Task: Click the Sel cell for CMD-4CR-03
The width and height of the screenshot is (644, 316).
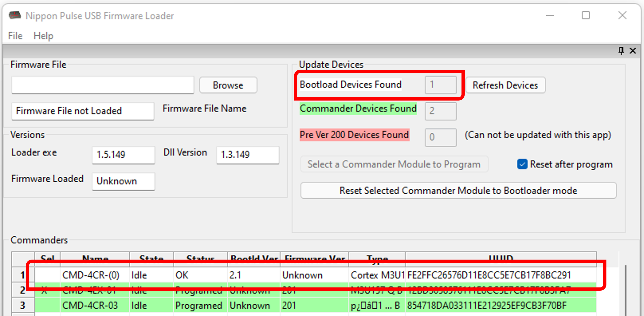Action: [48, 305]
